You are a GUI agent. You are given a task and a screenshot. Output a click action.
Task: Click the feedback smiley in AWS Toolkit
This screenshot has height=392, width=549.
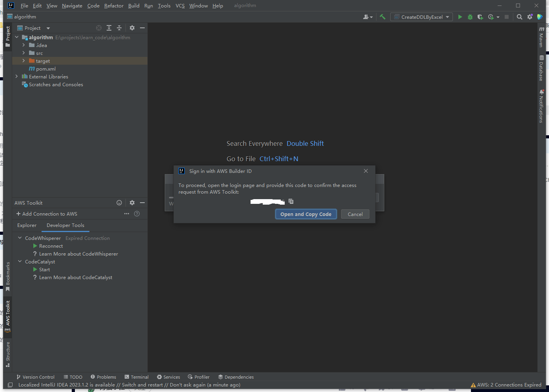(x=119, y=203)
